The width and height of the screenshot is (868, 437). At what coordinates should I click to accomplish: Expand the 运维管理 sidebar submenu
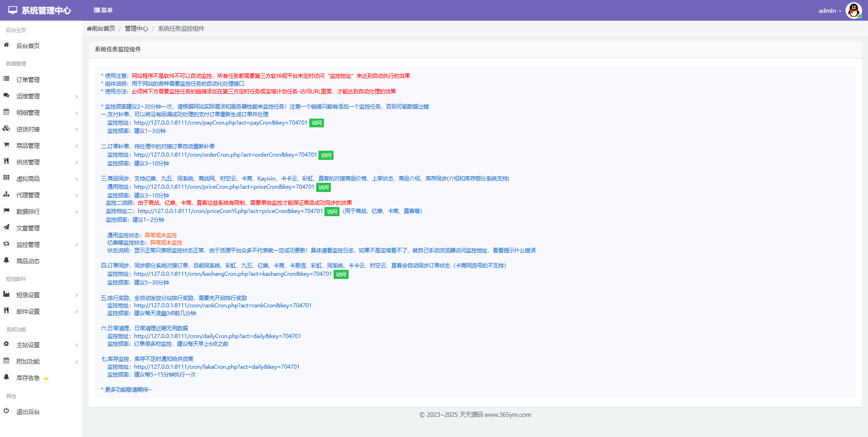[x=76, y=97]
